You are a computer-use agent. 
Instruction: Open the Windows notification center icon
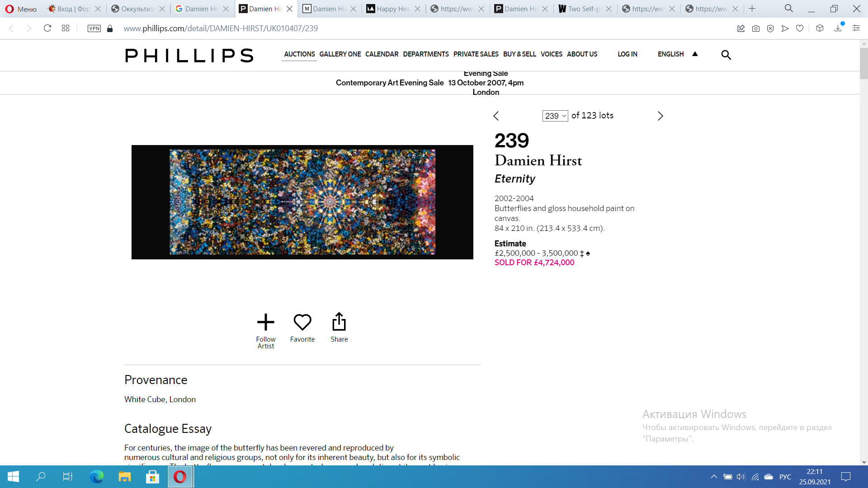pyautogui.click(x=846, y=477)
